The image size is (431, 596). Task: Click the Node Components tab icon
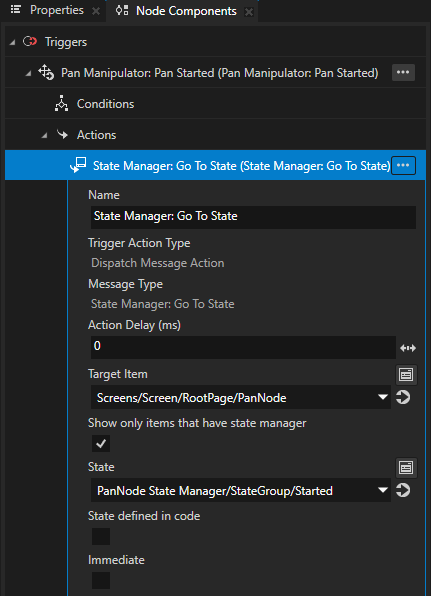[x=122, y=11]
